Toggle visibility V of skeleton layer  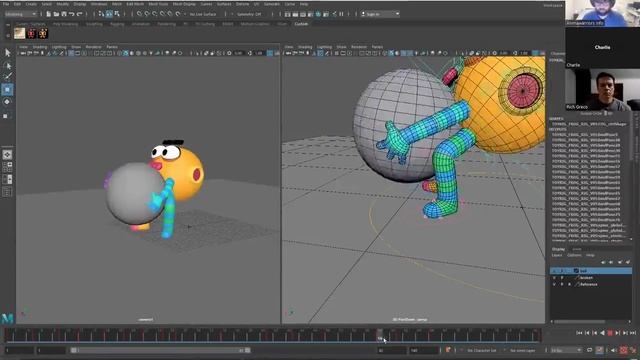(554, 278)
